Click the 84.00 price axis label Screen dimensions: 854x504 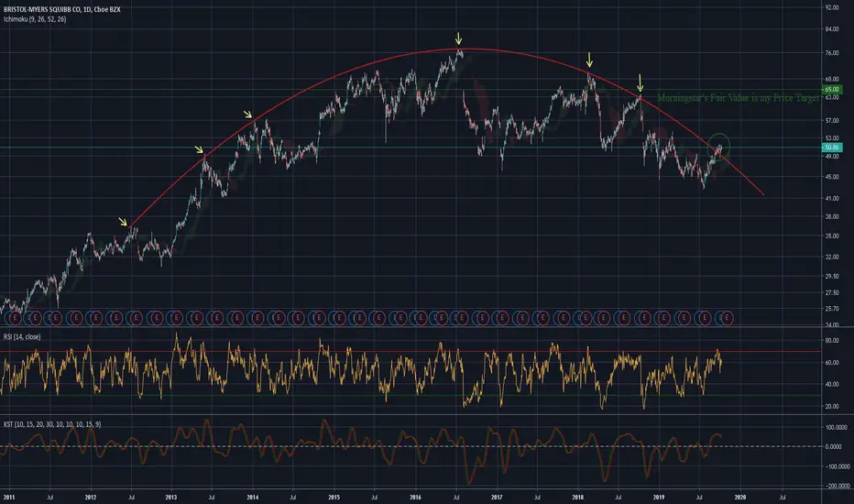tap(832, 29)
